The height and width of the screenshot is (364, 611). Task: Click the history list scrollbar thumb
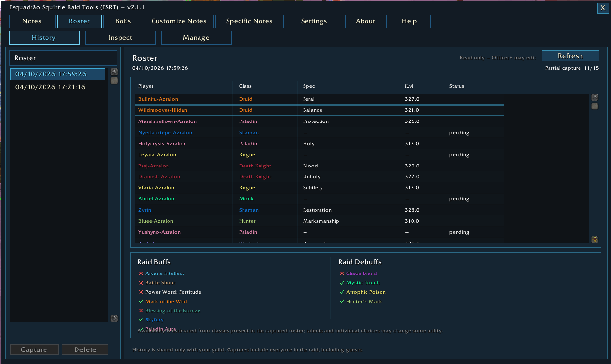tap(114, 81)
